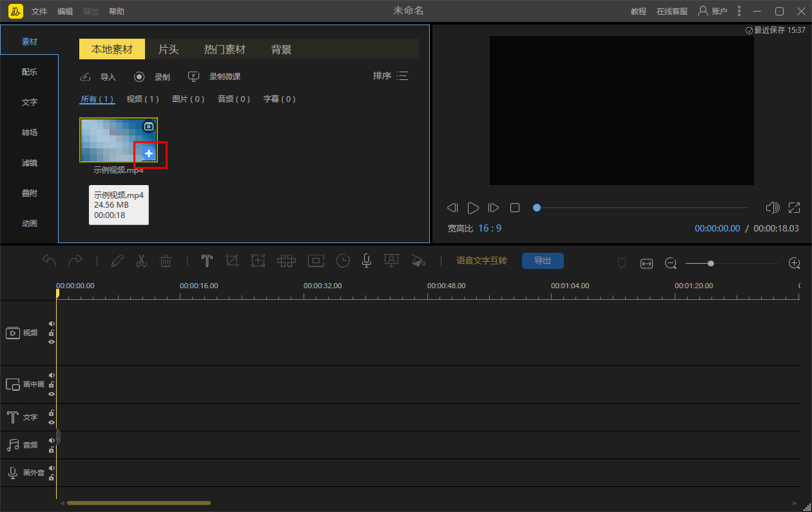Screen dimensions: 812x512
Task: Switch to the 热门素材 tab
Action: tap(225, 50)
